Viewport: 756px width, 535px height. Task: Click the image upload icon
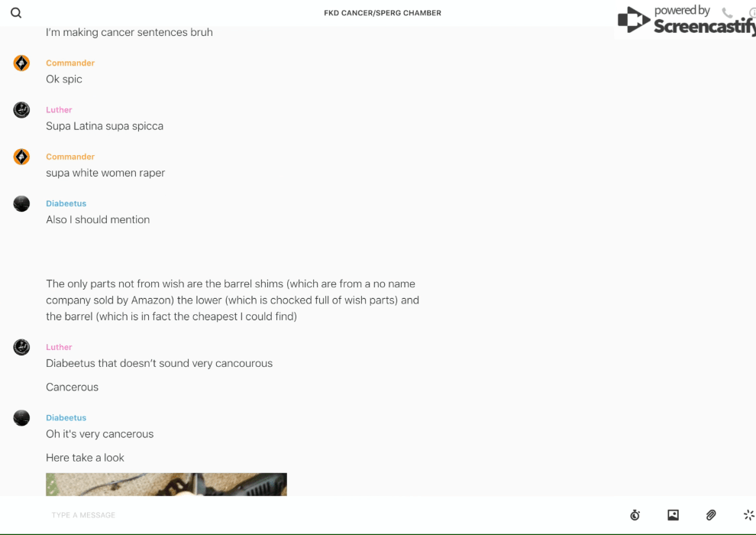click(673, 514)
